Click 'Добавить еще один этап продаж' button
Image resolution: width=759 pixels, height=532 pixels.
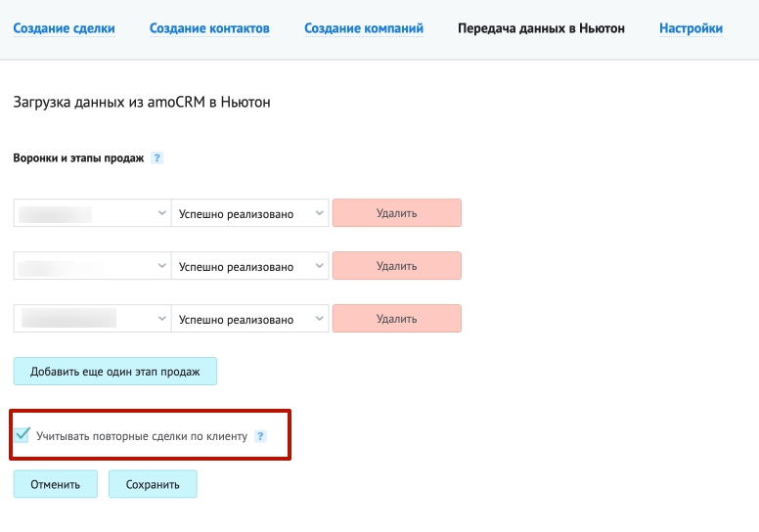tap(115, 372)
